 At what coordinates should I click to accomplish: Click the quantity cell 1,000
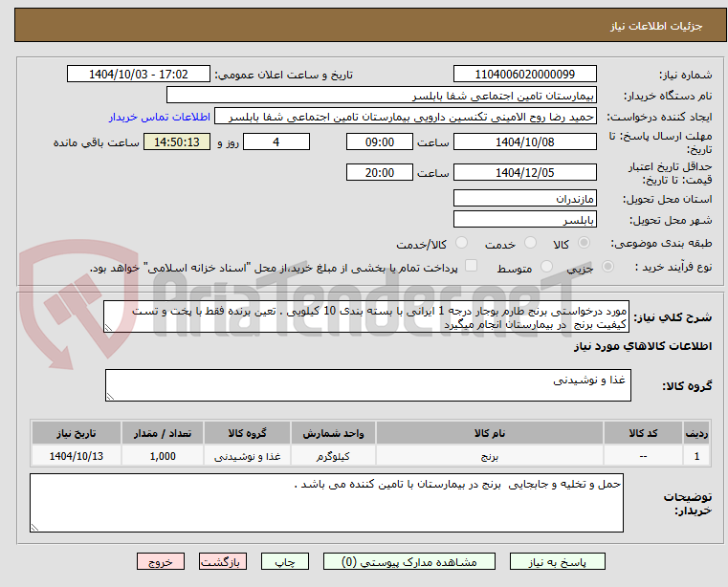(x=163, y=456)
